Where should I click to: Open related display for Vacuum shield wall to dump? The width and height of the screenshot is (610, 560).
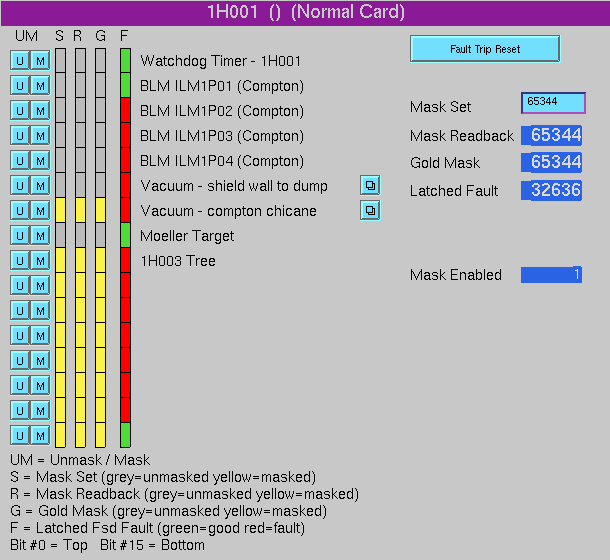(370, 185)
